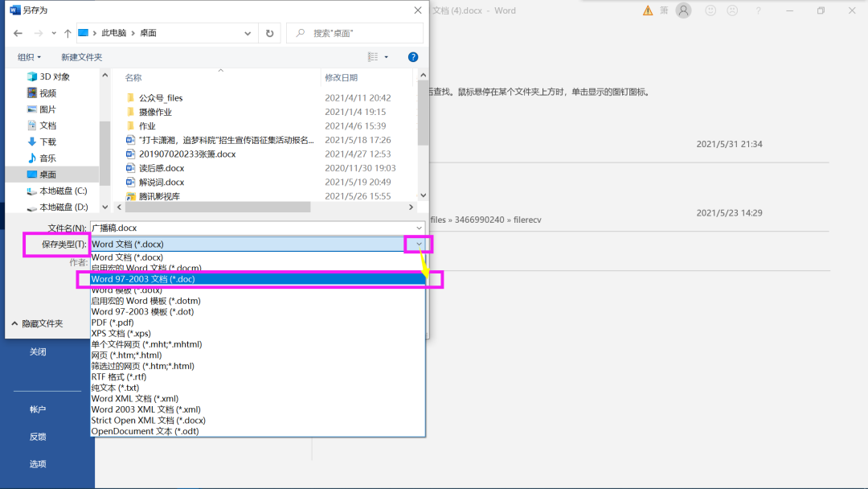
Task: Open the 组织 menu button
Action: click(30, 57)
